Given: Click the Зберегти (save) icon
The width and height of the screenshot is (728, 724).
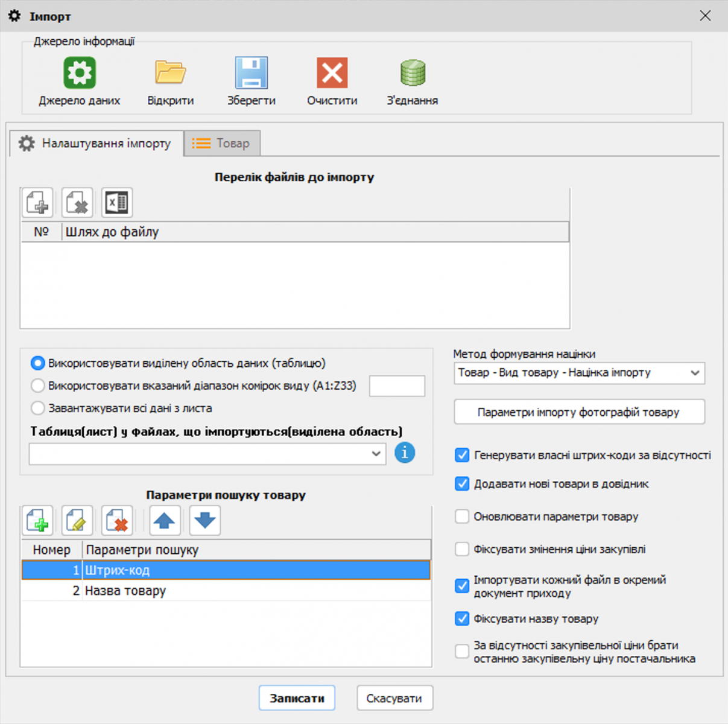Looking at the screenshot, I should 251,72.
